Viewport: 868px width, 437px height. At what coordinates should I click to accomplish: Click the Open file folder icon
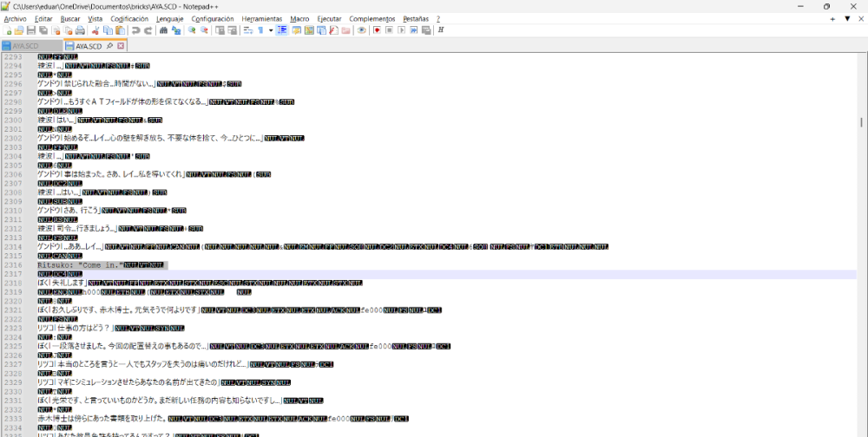click(x=19, y=29)
